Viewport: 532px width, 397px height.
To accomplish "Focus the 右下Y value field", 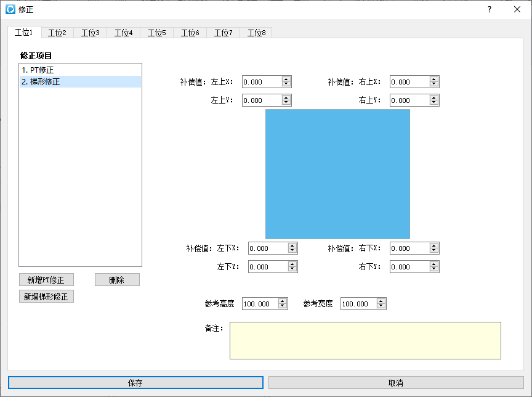I will (410, 267).
